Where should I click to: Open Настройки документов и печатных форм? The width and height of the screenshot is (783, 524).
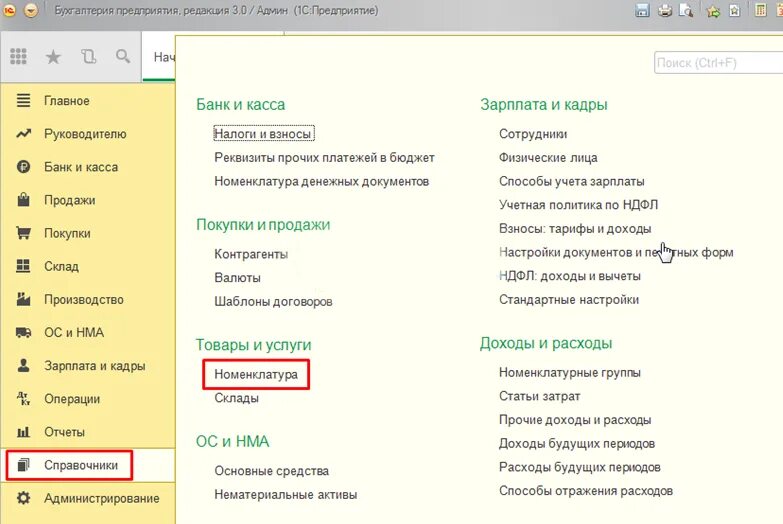(616, 252)
